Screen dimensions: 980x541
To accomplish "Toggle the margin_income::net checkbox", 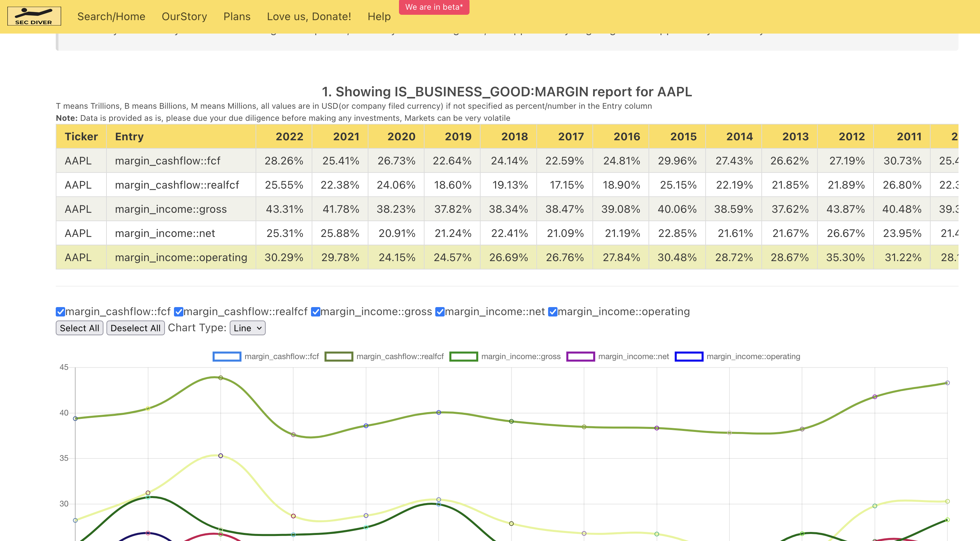I will coord(440,312).
